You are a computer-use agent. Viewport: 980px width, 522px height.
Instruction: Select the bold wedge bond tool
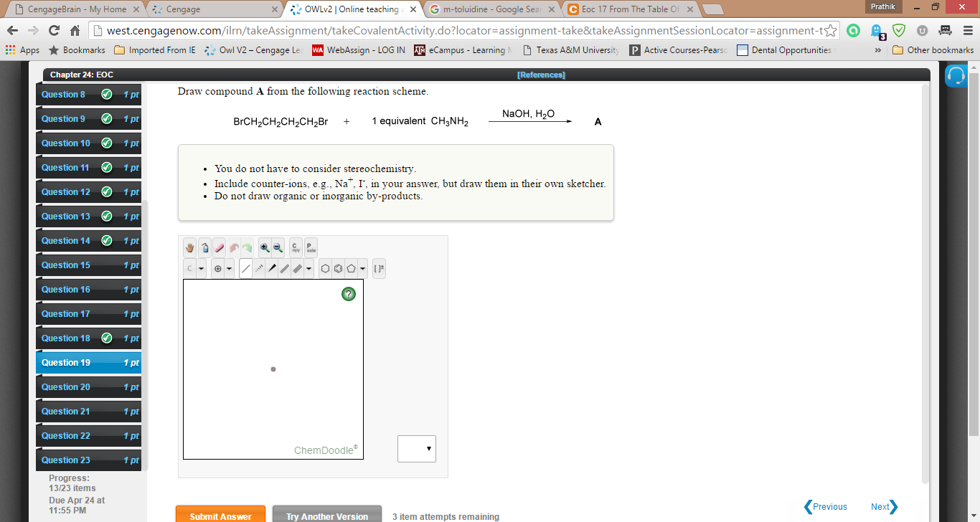[272, 269]
